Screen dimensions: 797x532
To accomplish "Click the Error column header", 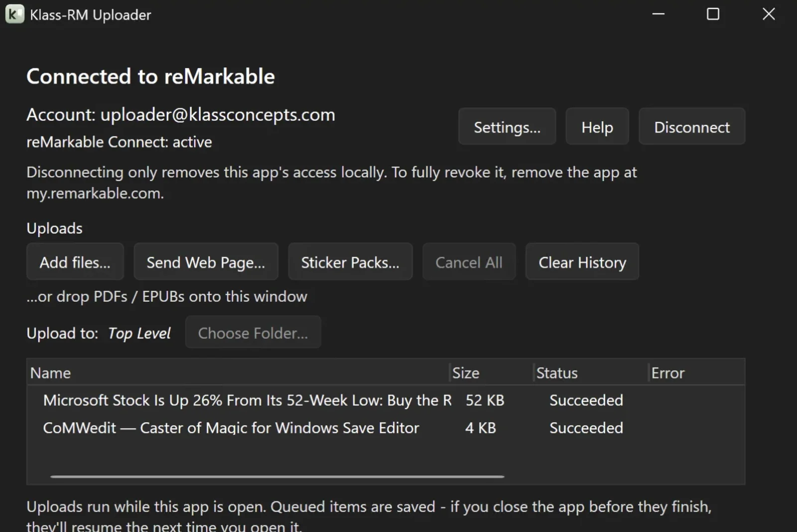I will [x=697, y=373].
